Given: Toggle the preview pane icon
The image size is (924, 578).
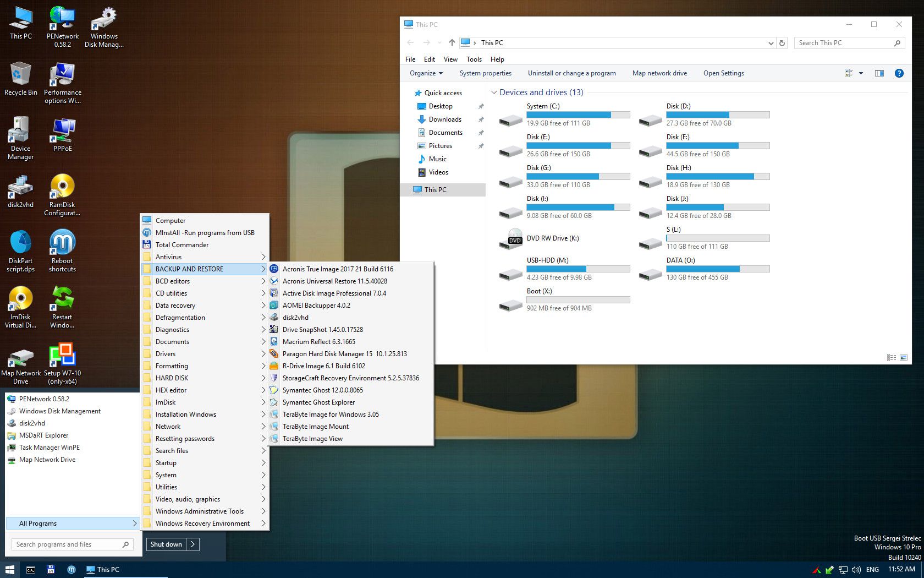Looking at the screenshot, I should 879,73.
